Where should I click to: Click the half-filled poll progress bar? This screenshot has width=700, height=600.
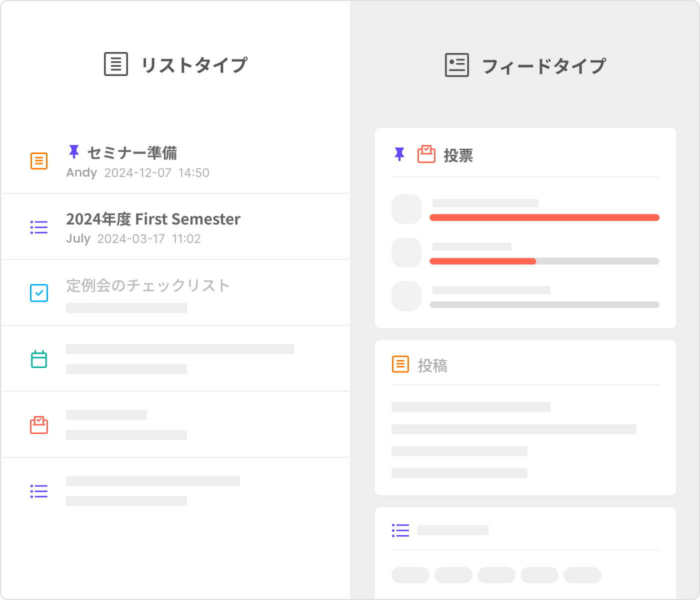coord(544,261)
